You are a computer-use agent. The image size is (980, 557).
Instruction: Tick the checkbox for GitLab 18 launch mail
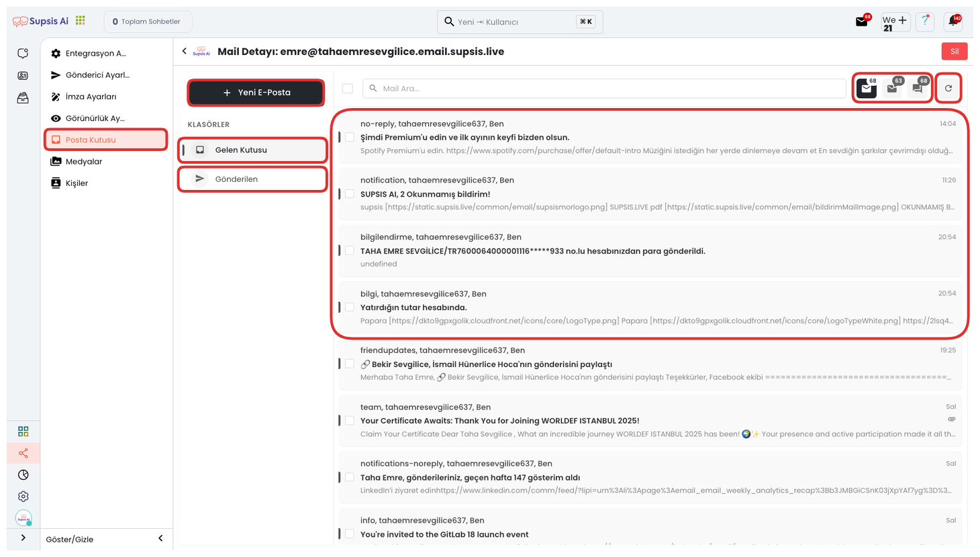point(350,534)
